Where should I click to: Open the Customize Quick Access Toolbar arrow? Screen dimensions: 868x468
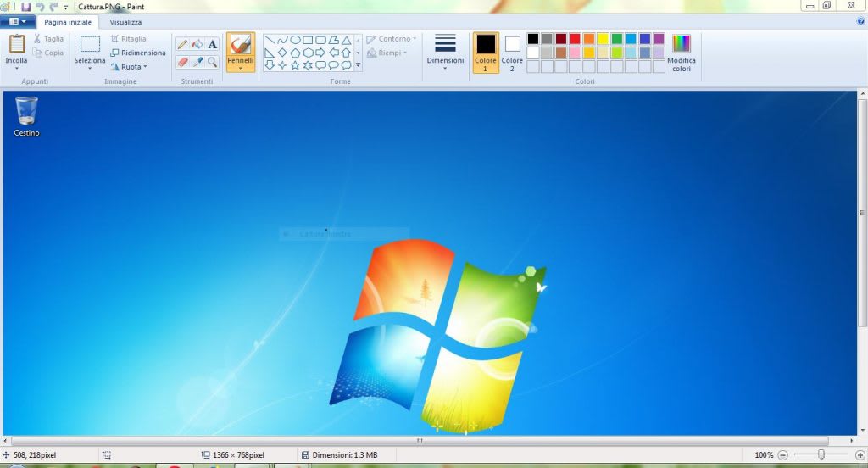66,7
